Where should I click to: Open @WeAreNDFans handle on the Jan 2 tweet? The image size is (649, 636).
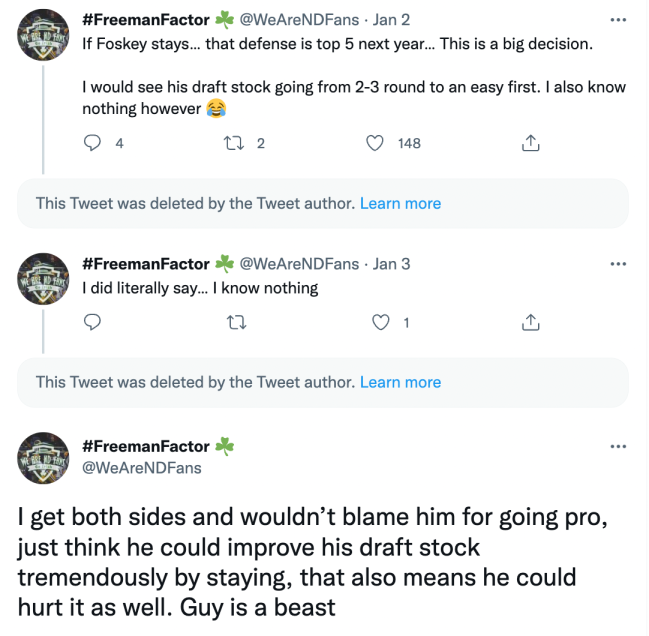(299, 19)
